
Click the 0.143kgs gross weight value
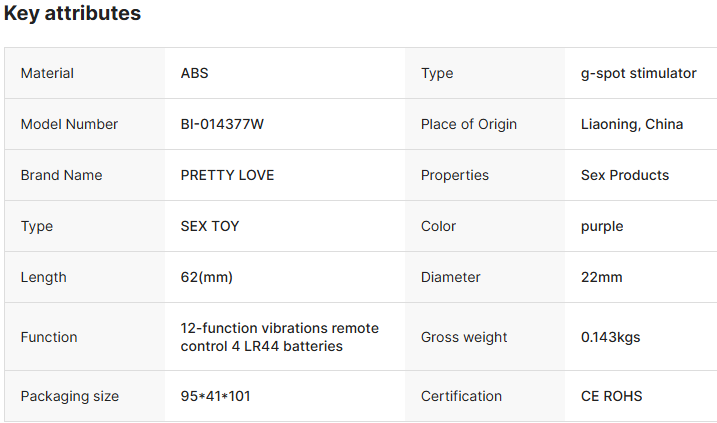pos(610,337)
